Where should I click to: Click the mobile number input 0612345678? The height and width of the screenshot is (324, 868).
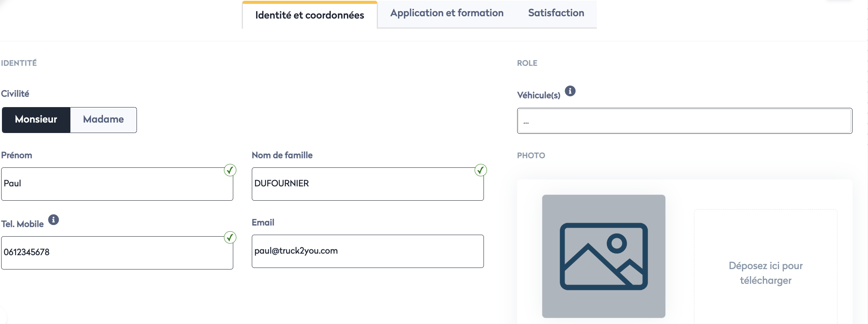117,252
